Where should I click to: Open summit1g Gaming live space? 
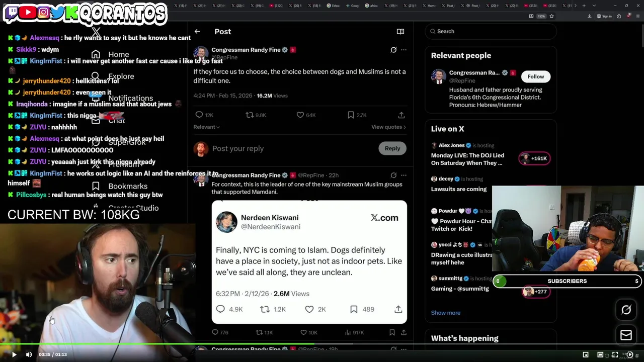(x=460, y=289)
